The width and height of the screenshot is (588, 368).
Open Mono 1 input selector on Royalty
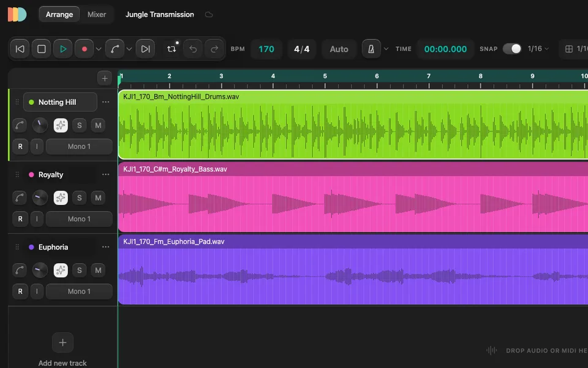point(79,219)
